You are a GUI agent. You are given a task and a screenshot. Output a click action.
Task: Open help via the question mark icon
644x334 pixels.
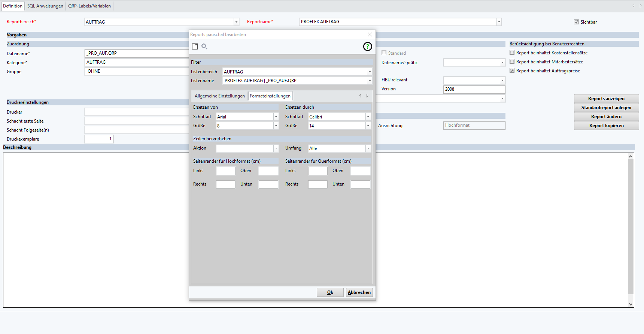(367, 46)
